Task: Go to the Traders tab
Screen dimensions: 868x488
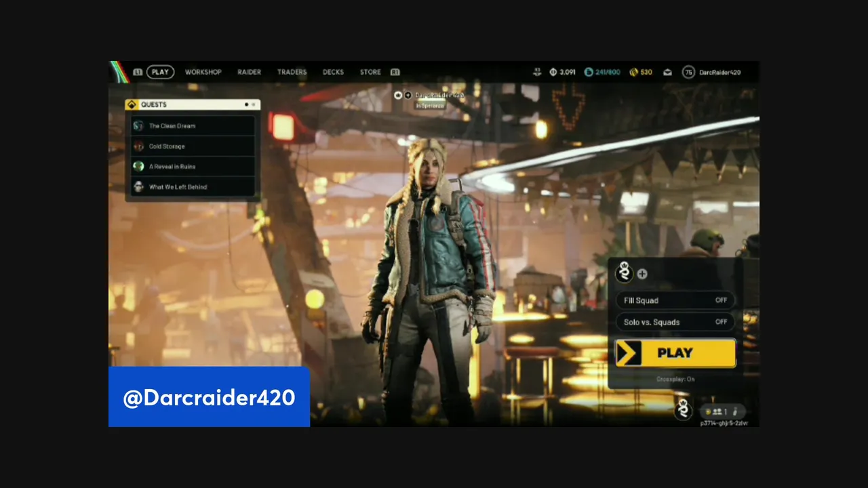Action: [292, 72]
